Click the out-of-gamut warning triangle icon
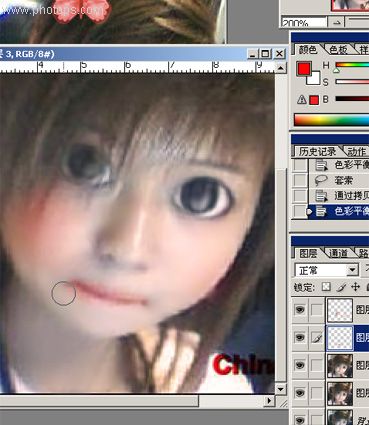The width and height of the screenshot is (369, 425). tap(302, 99)
